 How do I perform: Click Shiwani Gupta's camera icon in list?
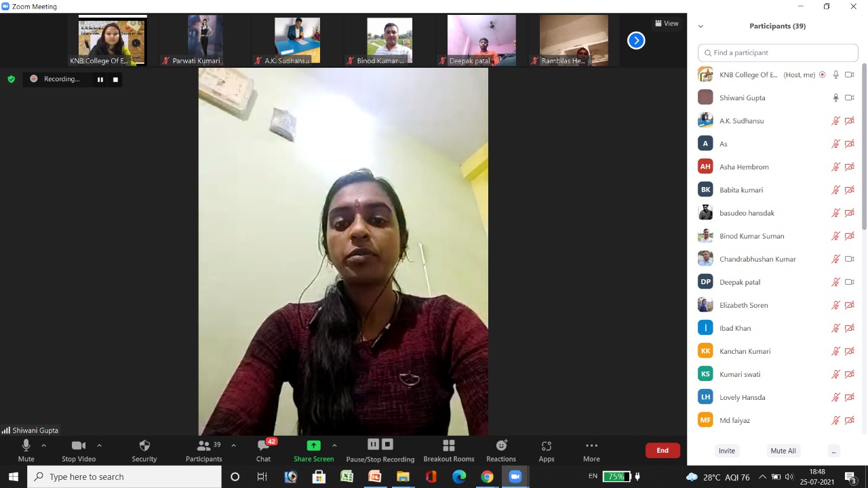point(850,98)
